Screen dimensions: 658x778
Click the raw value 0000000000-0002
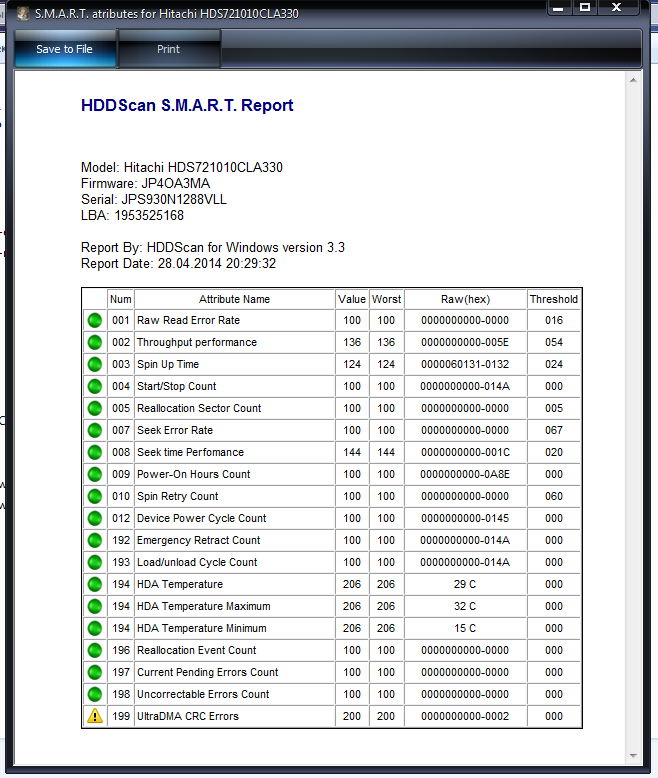(465, 716)
